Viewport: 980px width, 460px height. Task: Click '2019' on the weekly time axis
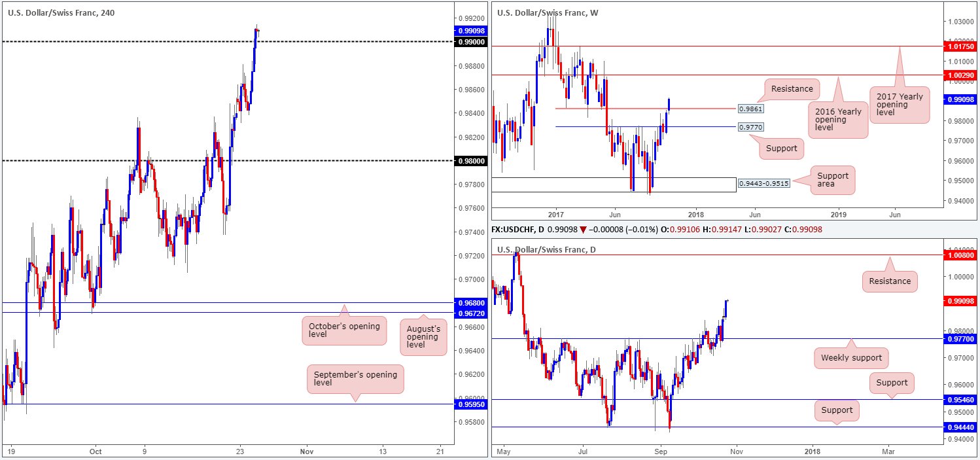[x=839, y=214]
